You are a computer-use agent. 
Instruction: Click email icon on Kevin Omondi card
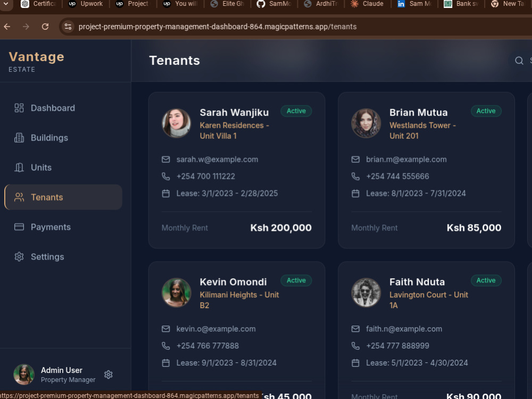pos(165,329)
